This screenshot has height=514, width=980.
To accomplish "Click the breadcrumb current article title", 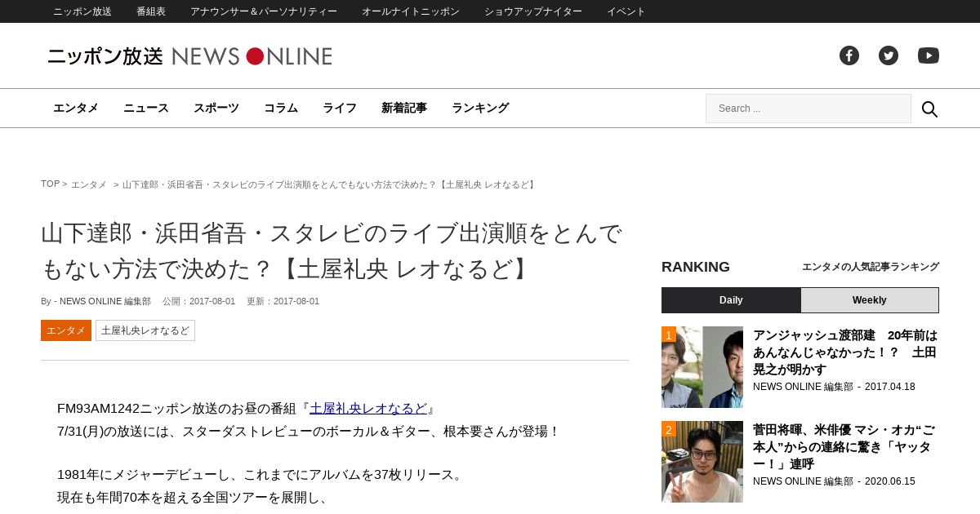I will pos(330,184).
